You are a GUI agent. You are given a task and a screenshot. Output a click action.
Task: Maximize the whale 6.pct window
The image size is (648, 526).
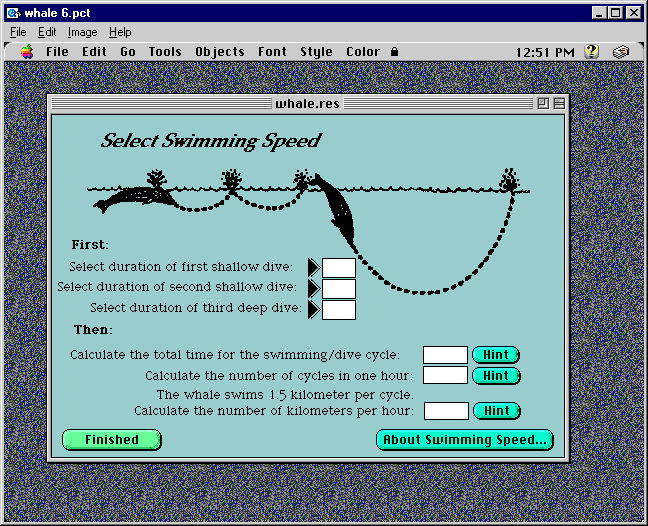pyautogui.click(x=615, y=13)
